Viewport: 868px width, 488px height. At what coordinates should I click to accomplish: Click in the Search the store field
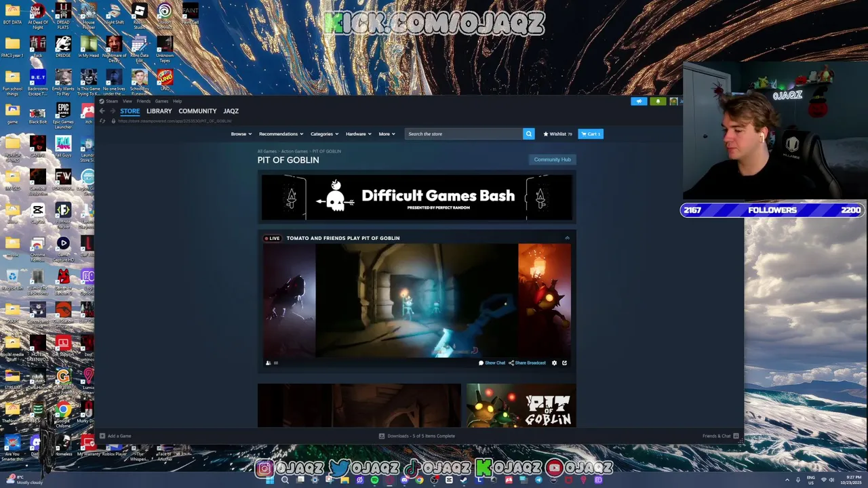click(464, 134)
